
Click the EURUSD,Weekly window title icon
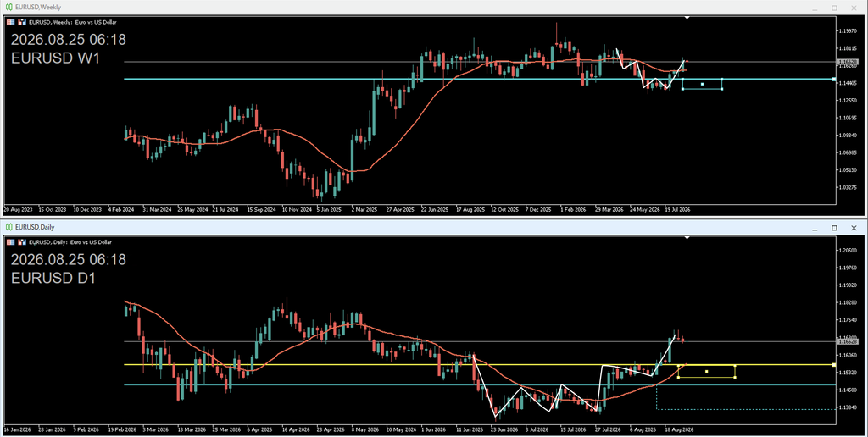click(x=8, y=7)
